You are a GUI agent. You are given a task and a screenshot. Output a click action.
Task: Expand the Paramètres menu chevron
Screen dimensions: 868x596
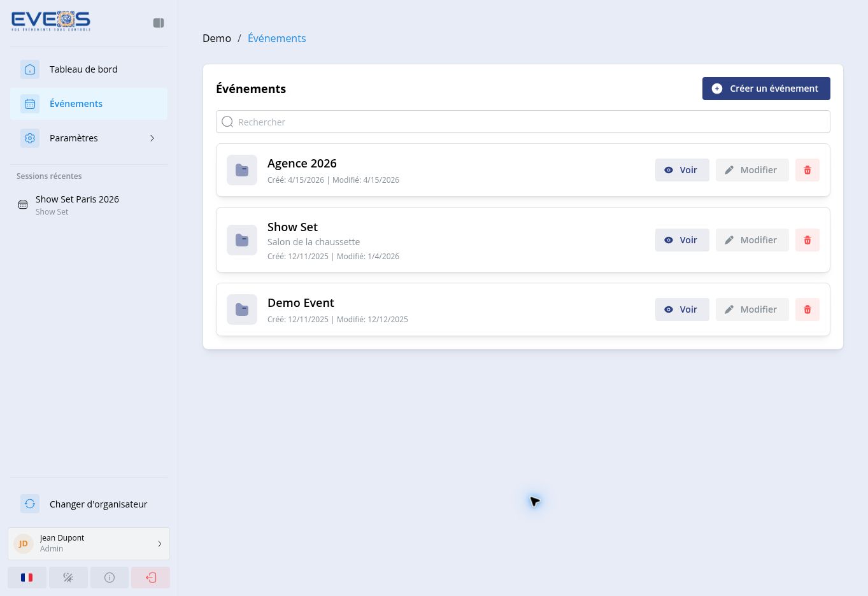tap(152, 138)
